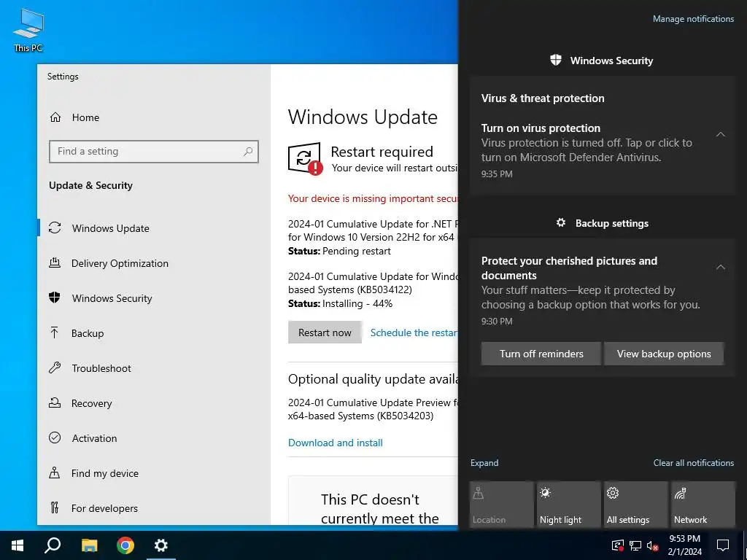Go to Delivery Optimization page
Image resolution: width=747 pixels, height=560 pixels.
[x=153, y=262]
